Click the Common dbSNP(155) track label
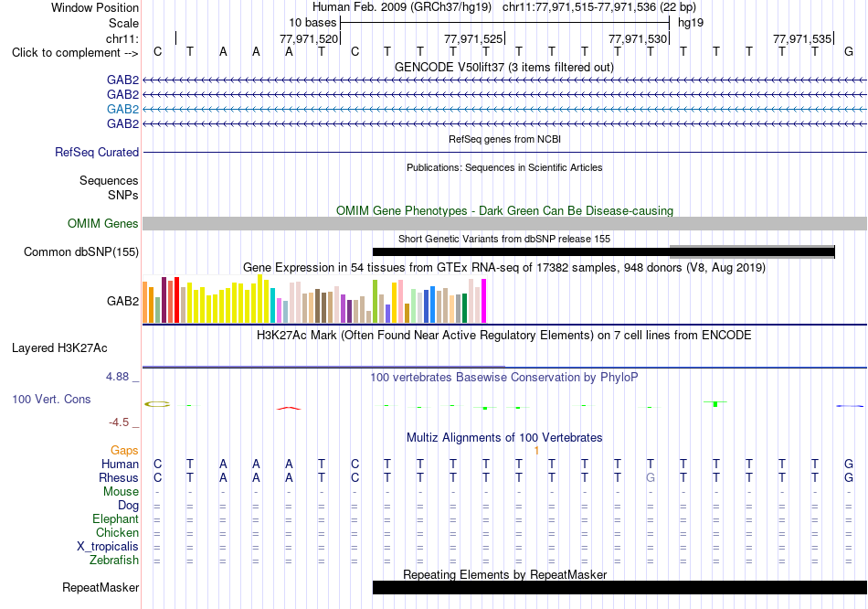Viewport: 868px width, 609px height. 81,251
